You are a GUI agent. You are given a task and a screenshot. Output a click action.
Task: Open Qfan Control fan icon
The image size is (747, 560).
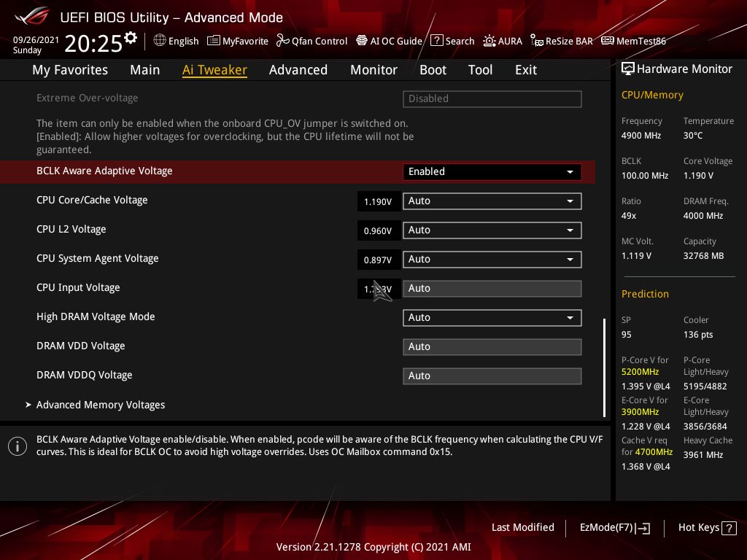pyautogui.click(x=282, y=41)
